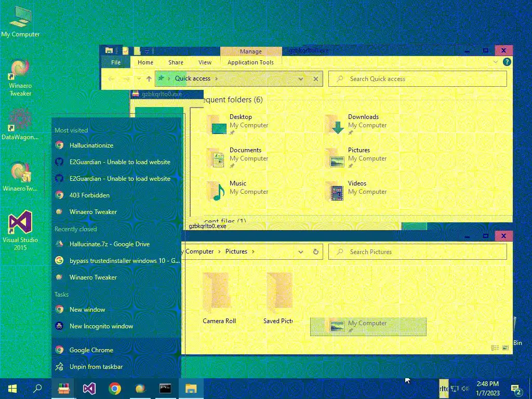This screenshot has height=399, width=532.
Task: Open the Application Tools tab
Action: [x=250, y=62]
